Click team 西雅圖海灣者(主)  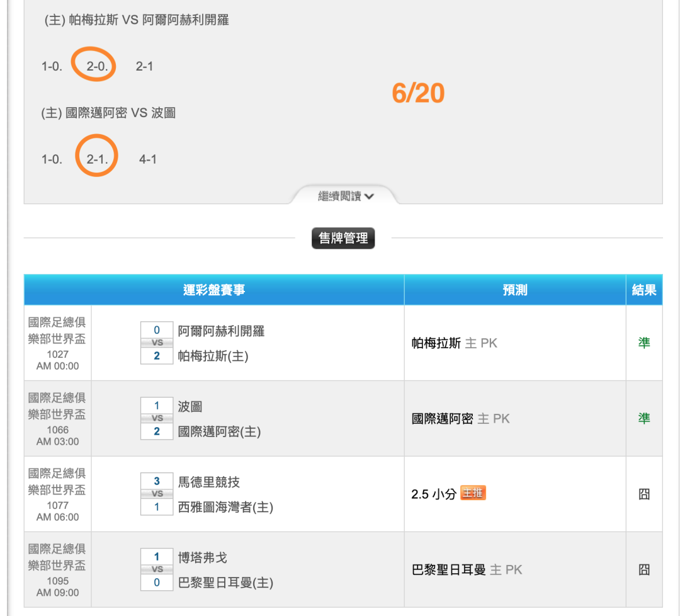click(225, 507)
